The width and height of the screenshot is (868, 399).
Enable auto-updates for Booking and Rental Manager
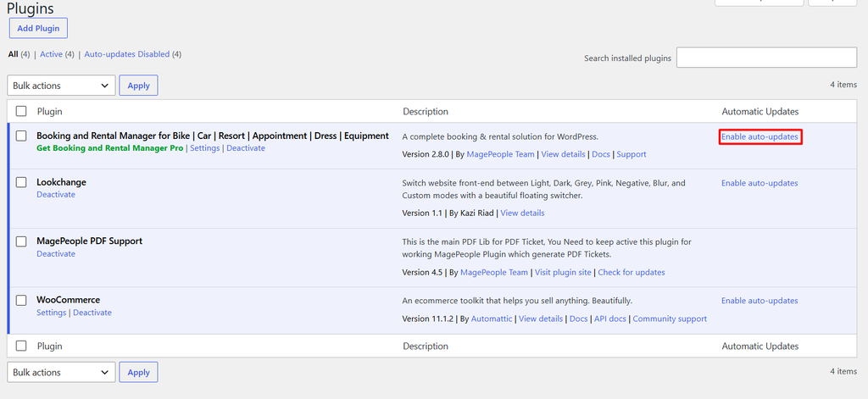[759, 136]
